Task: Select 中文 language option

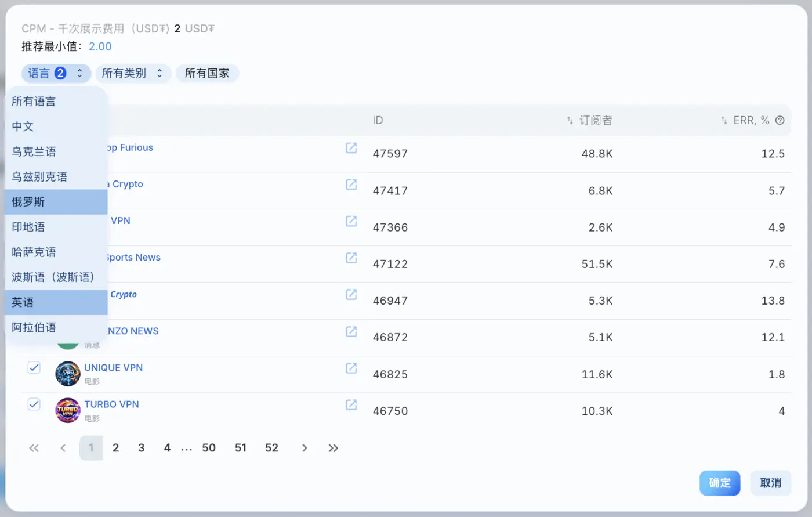Action: (56, 126)
